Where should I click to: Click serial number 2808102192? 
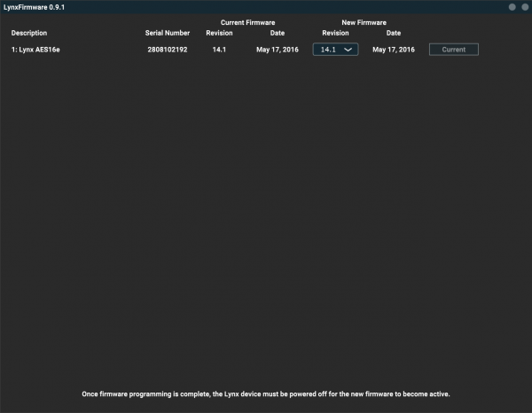(168, 50)
